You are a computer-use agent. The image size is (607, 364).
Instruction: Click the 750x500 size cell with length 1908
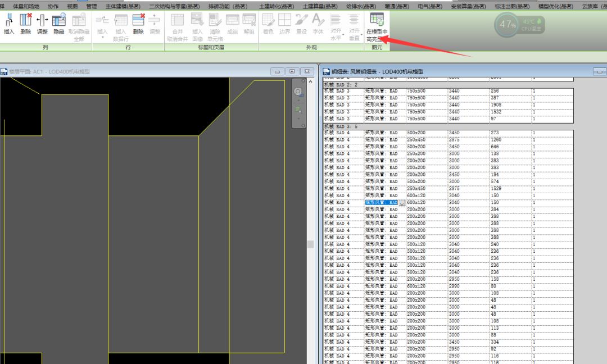tap(427, 105)
